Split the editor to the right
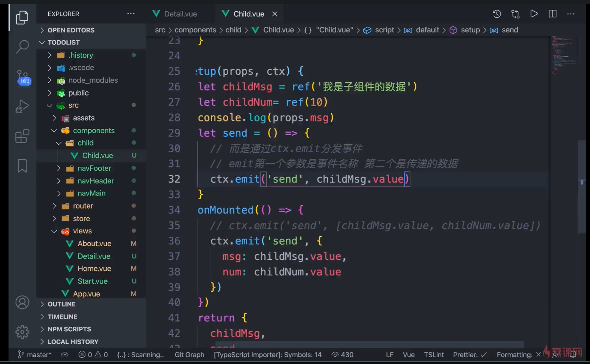Image resolution: width=590 pixels, height=364 pixels. 552,14
